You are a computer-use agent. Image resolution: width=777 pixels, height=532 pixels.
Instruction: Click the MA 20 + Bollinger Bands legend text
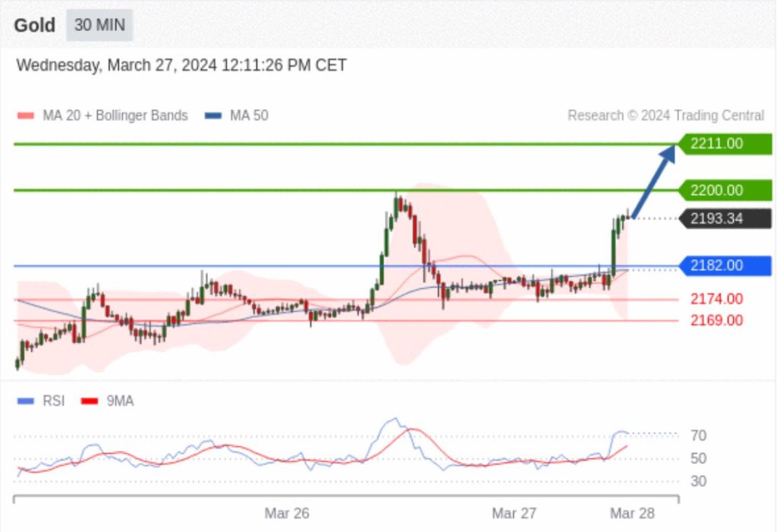click(115, 115)
